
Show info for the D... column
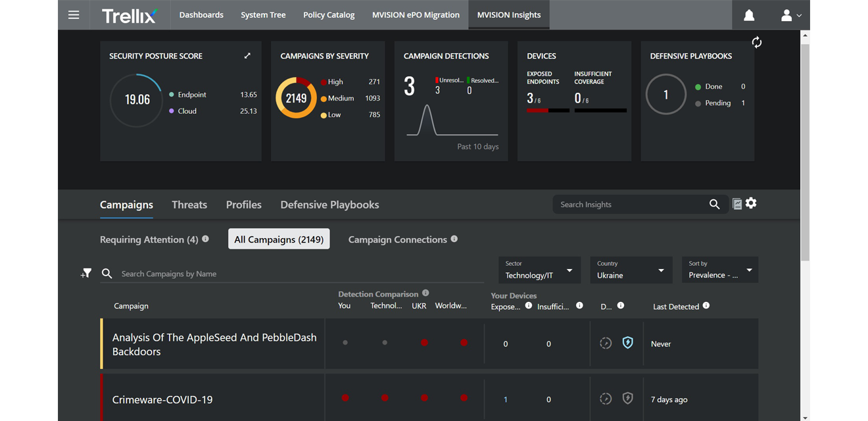coord(621,305)
